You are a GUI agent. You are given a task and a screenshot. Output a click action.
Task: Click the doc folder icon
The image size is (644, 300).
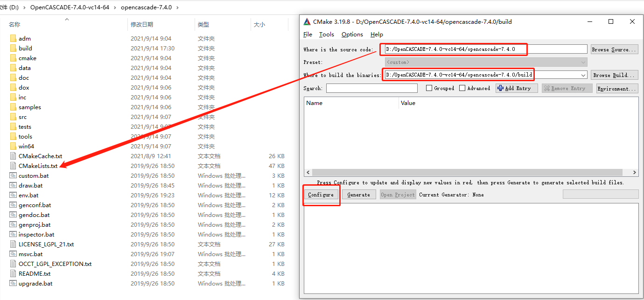pyautogui.click(x=13, y=77)
